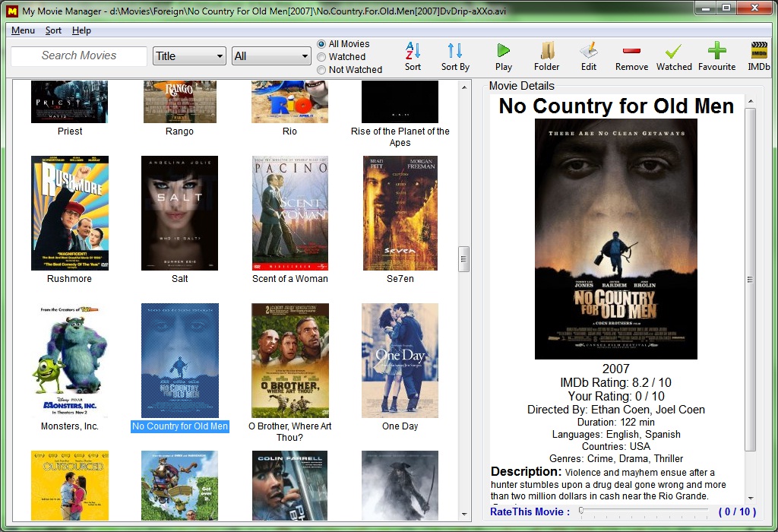
Task: Mark movie as Watched with checkmark
Action: tap(674, 51)
